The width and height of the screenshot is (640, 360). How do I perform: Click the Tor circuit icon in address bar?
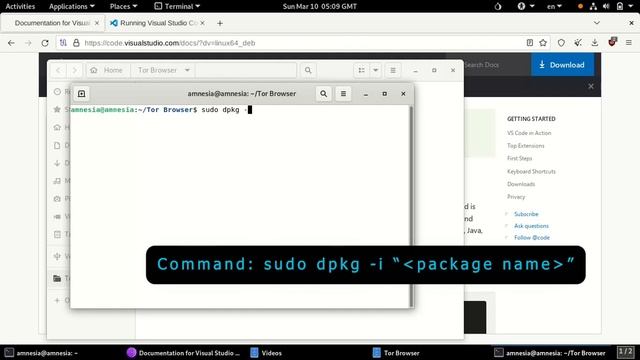[63, 42]
